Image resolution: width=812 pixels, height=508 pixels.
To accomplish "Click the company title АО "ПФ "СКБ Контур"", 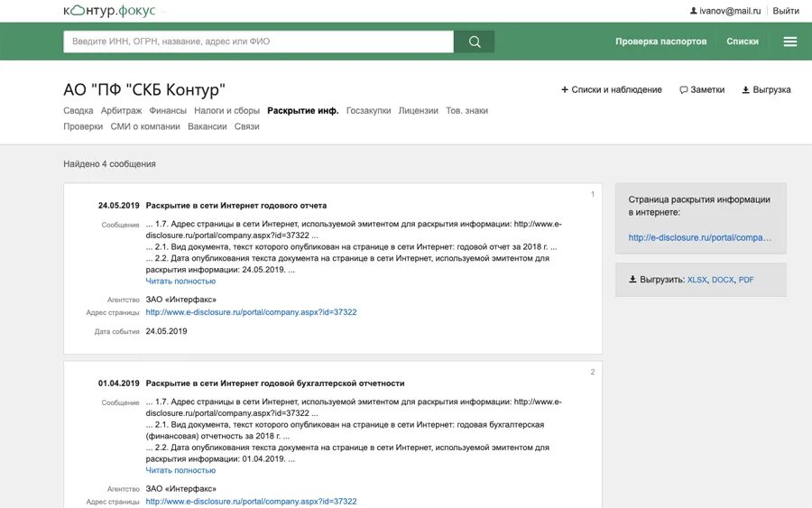I will [144, 89].
